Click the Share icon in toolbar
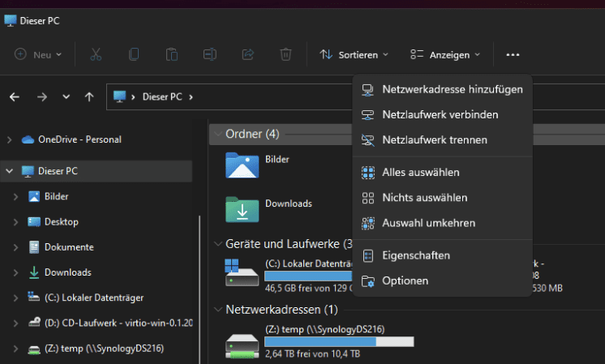The height and width of the screenshot is (364, 605). point(247,54)
